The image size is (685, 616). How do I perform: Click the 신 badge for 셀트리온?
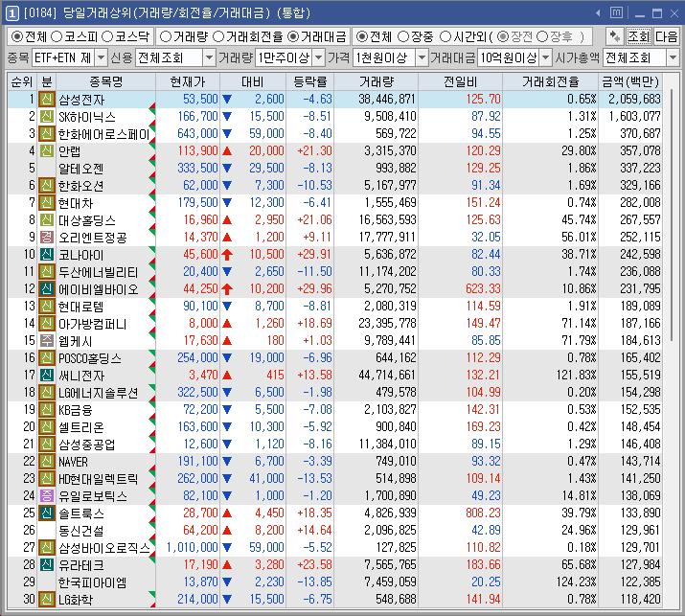[x=46, y=427]
